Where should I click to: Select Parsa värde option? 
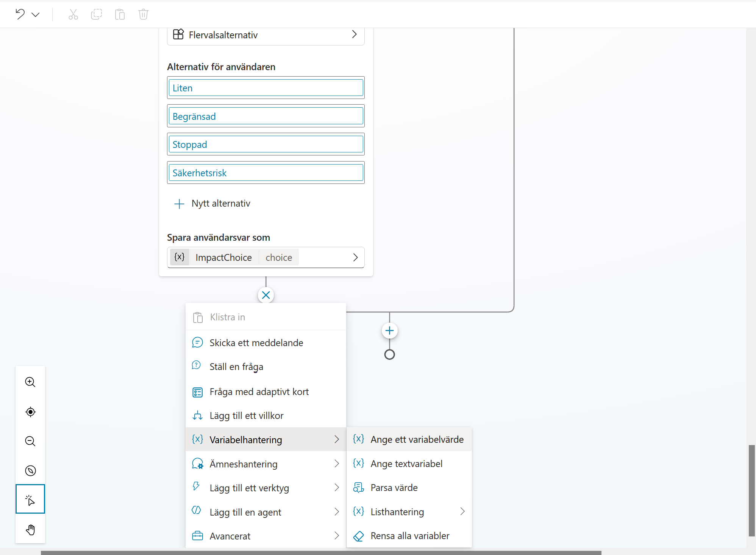pyautogui.click(x=409, y=488)
